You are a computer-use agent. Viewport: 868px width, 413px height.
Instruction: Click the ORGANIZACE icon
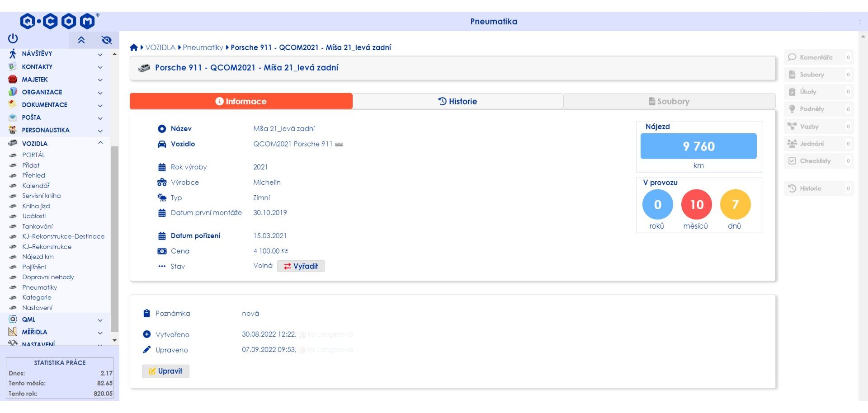[13, 92]
